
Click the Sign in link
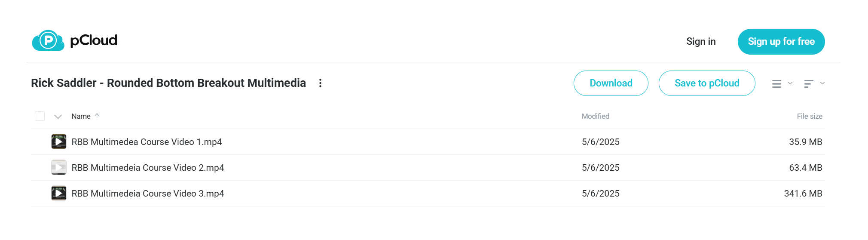pos(701,41)
